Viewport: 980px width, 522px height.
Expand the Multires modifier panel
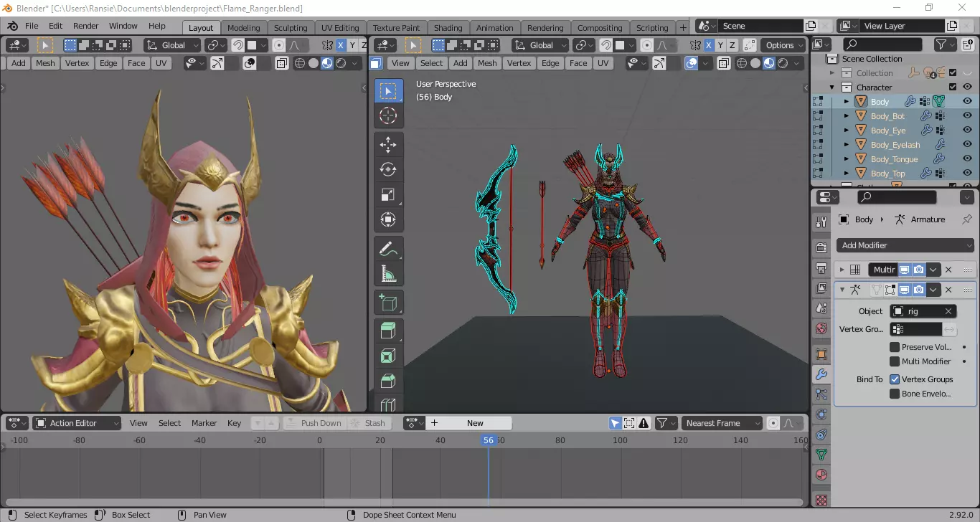842,270
